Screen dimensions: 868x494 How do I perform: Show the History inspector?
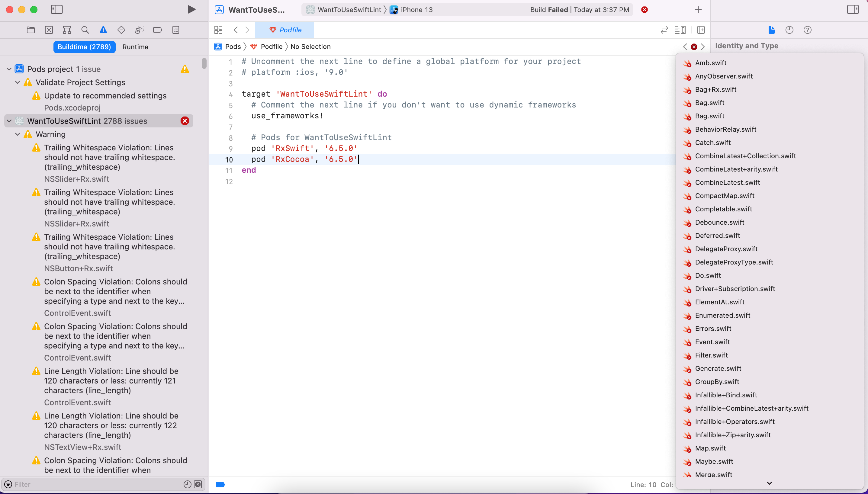point(789,30)
